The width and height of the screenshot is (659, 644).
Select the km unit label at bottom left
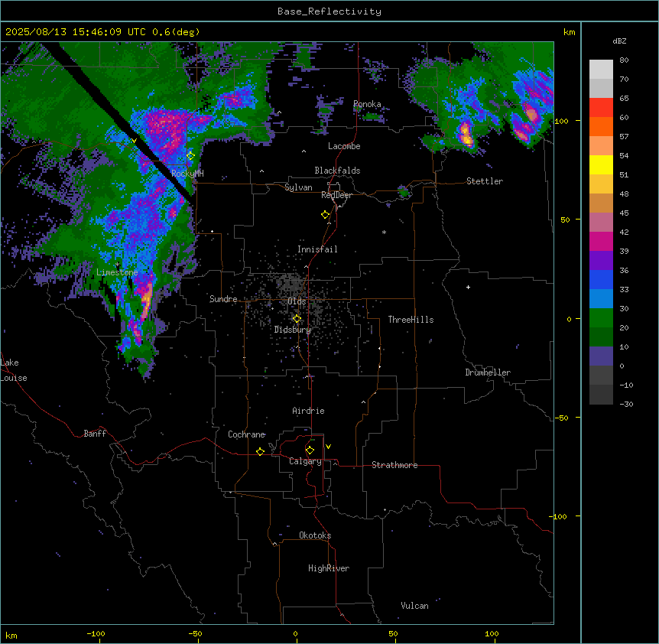11,635
